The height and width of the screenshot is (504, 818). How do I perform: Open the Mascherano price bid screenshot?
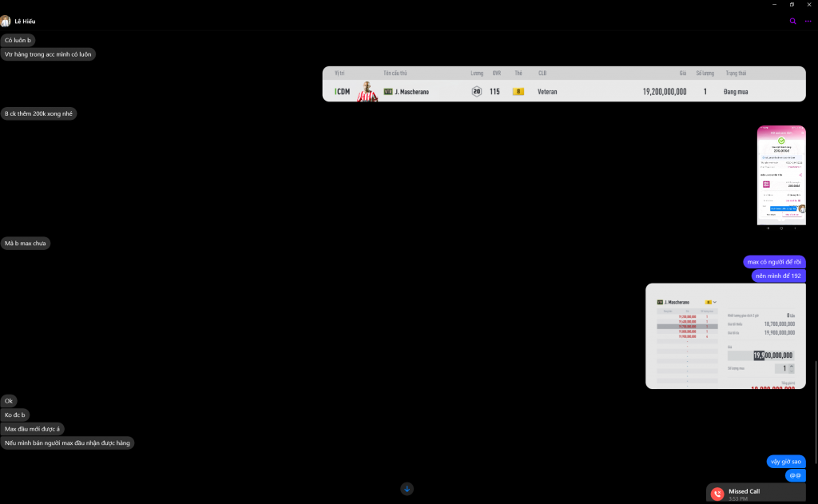(x=725, y=336)
